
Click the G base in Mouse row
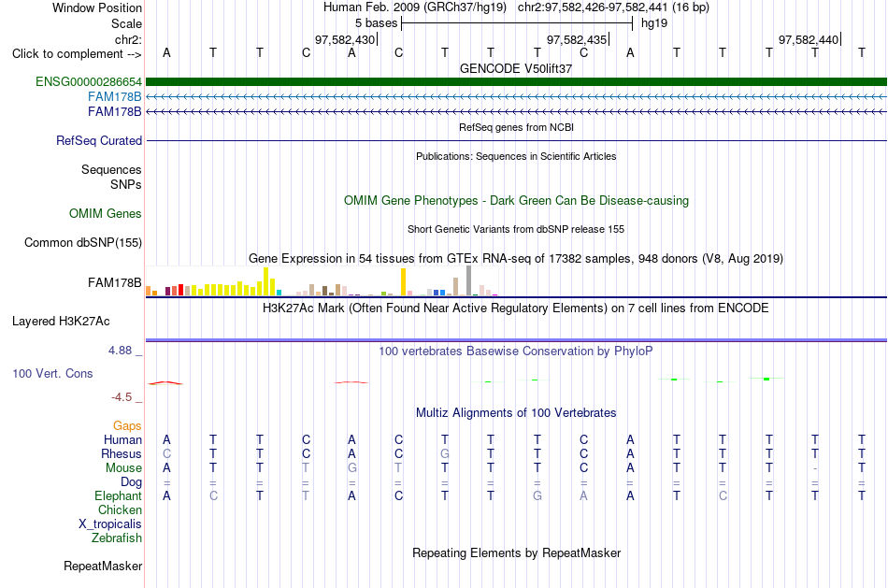351,468
